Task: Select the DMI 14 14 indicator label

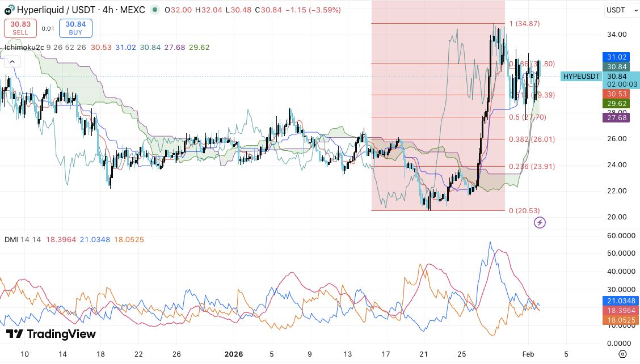Action: click(x=23, y=239)
